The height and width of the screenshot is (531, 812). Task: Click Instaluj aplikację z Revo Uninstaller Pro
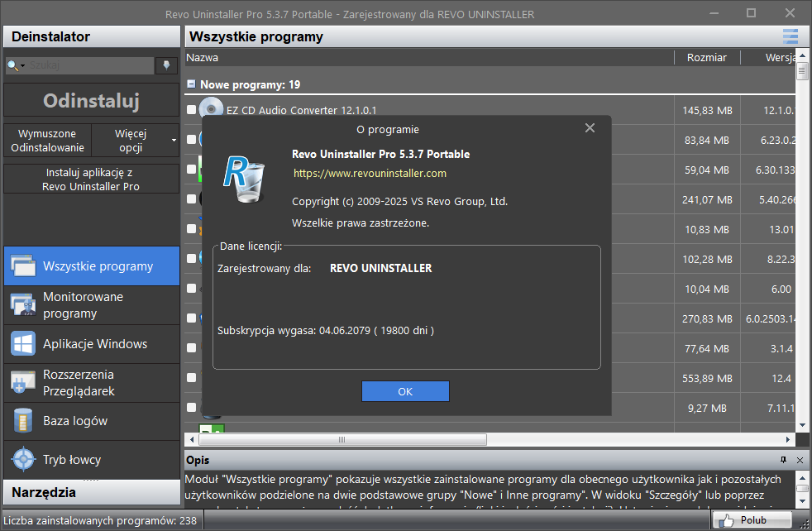pos(91,179)
